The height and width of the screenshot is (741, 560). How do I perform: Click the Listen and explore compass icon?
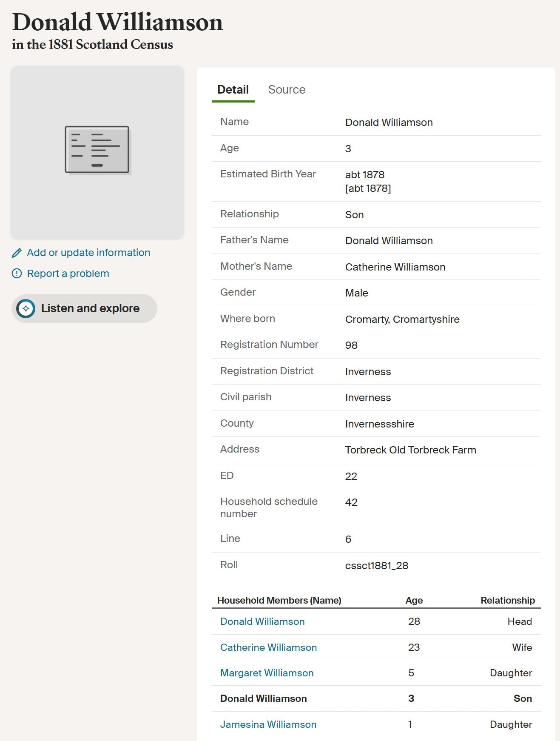(26, 308)
